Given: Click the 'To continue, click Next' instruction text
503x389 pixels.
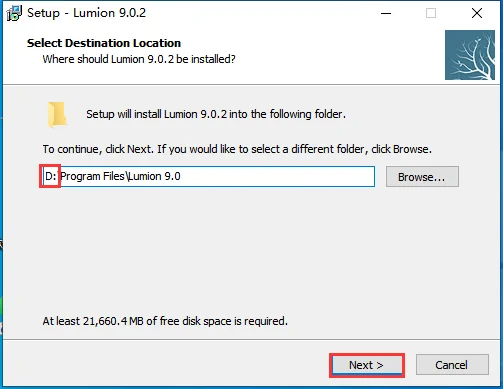Looking at the screenshot, I should click(x=237, y=149).
